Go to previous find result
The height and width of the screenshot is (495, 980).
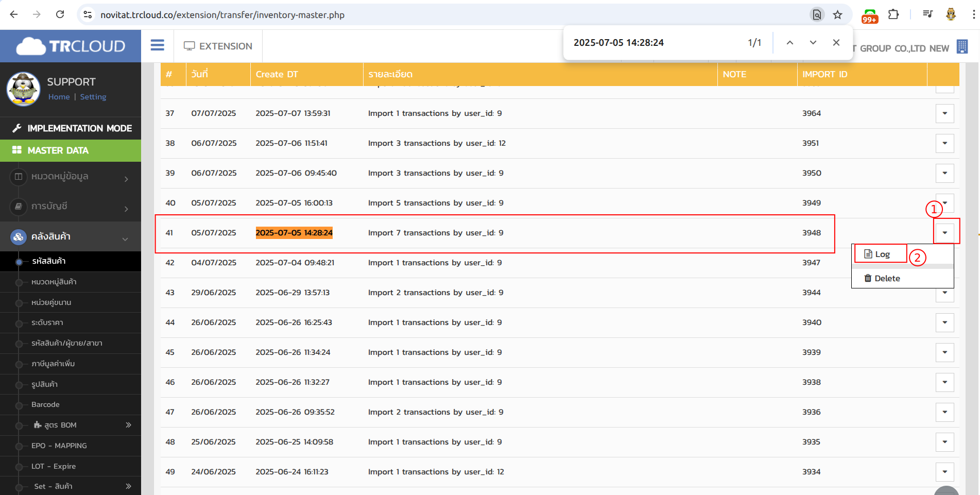tap(789, 43)
